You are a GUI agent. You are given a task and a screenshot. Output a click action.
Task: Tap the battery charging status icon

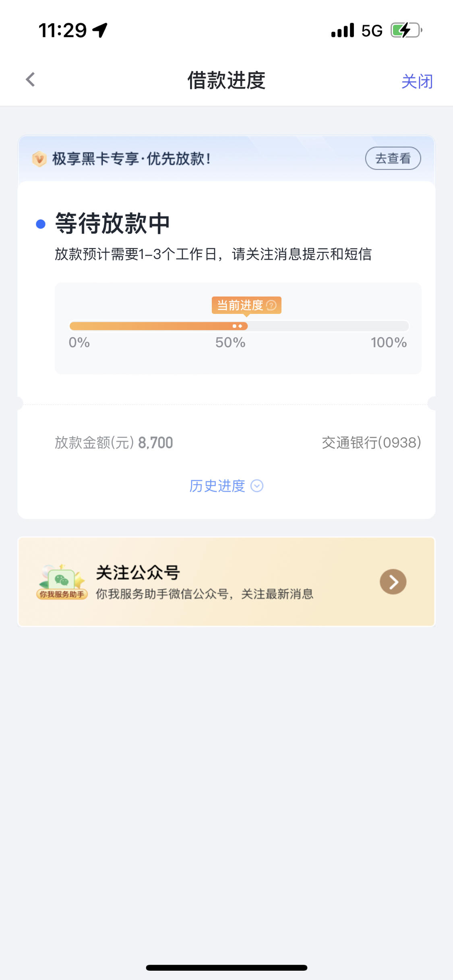(406, 30)
